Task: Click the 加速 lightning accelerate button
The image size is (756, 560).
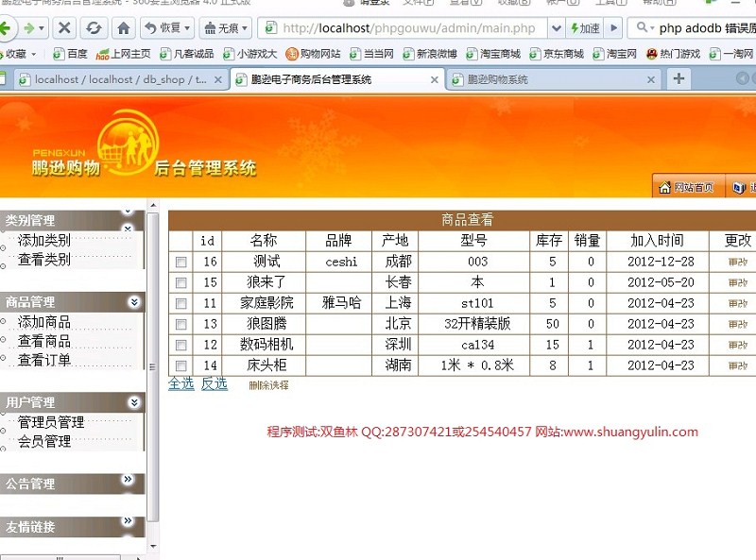Action: 584,28
